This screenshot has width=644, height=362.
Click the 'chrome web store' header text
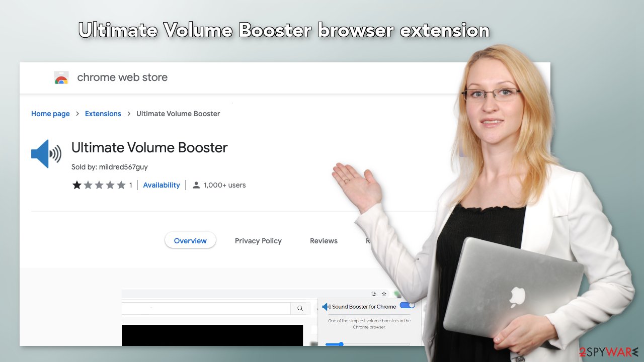click(x=122, y=77)
